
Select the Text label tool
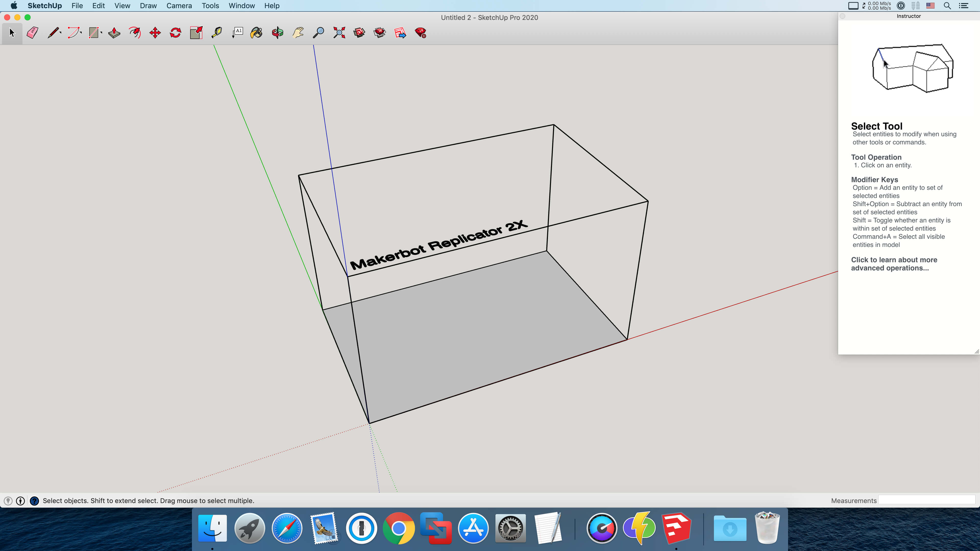point(237,33)
